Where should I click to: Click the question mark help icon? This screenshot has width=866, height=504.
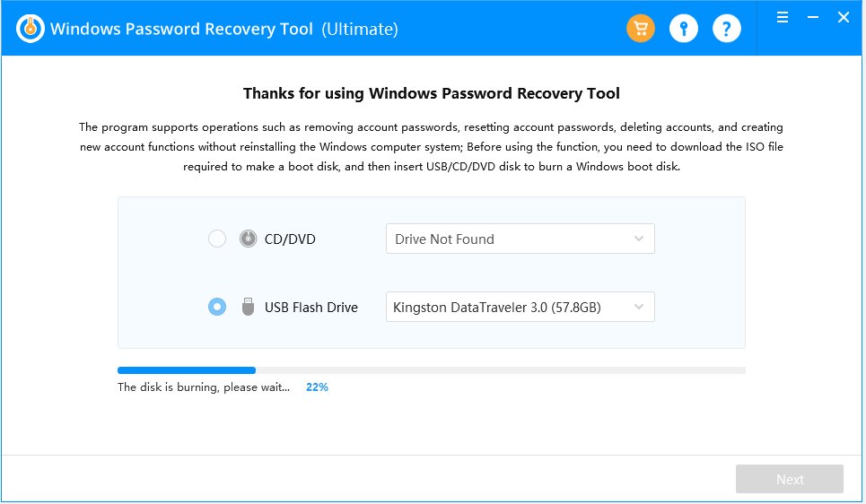pyautogui.click(x=726, y=29)
